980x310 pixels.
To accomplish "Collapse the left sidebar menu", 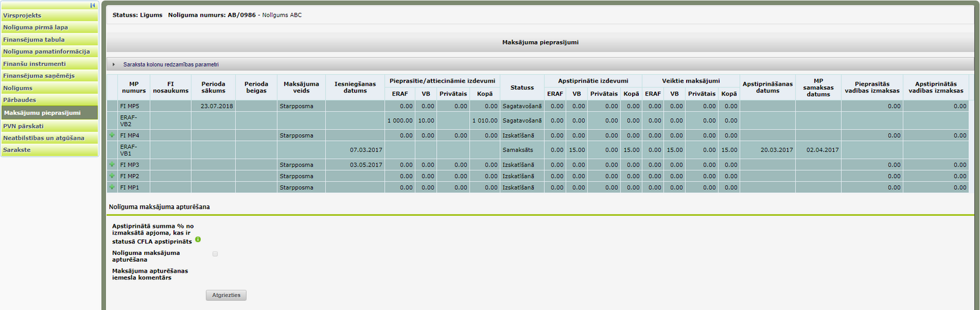I will [93, 6].
